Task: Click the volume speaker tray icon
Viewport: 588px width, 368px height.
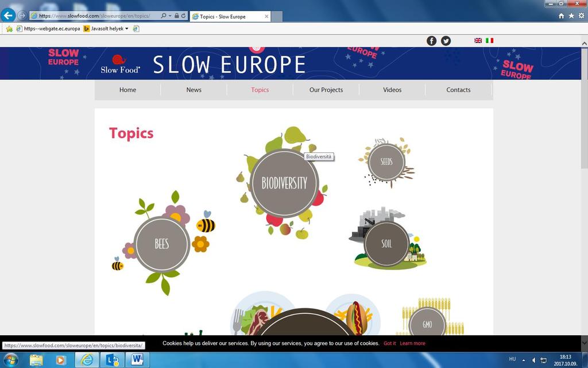Action: [x=533, y=360]
